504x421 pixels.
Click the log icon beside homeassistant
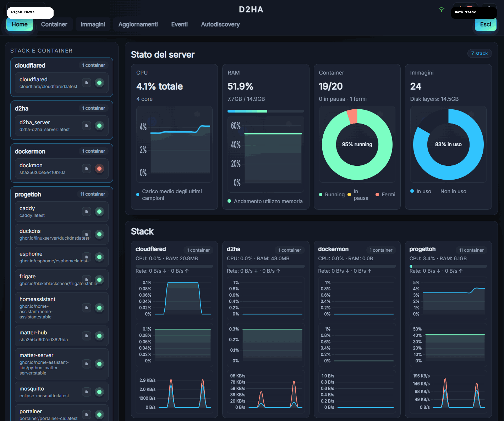tap(87, 308)
